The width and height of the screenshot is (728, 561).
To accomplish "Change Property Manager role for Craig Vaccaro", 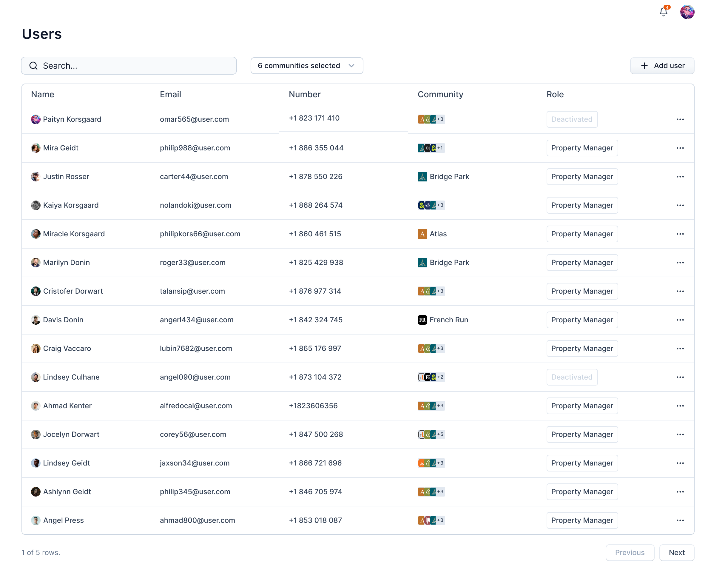I will click(x=582, y=348).
